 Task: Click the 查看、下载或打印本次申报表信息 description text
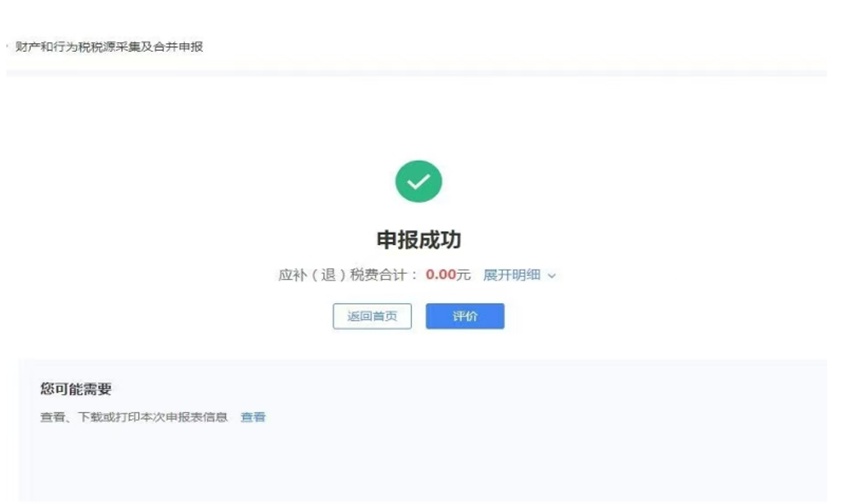[134, 417]
